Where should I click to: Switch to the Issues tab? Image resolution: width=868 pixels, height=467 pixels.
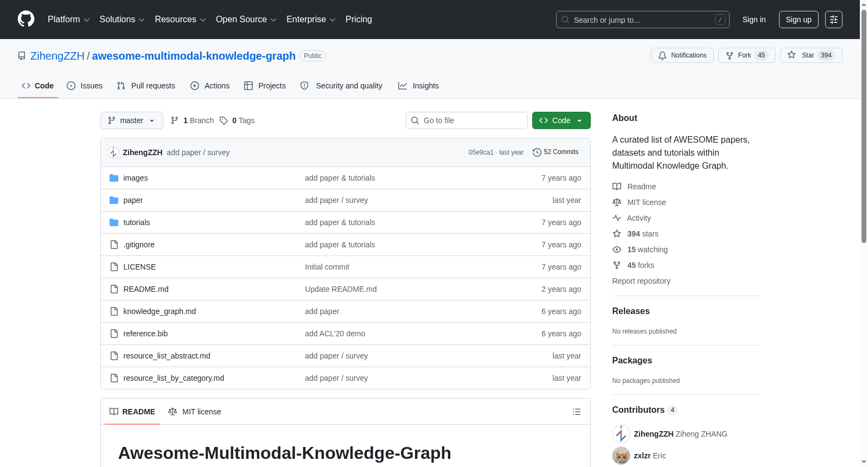click(x=85, y=86)
